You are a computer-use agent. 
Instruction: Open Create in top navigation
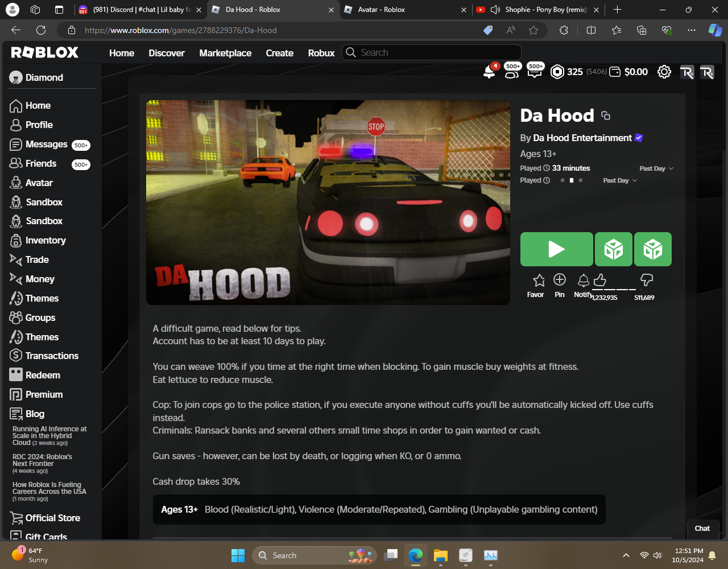tap(280, 53)
